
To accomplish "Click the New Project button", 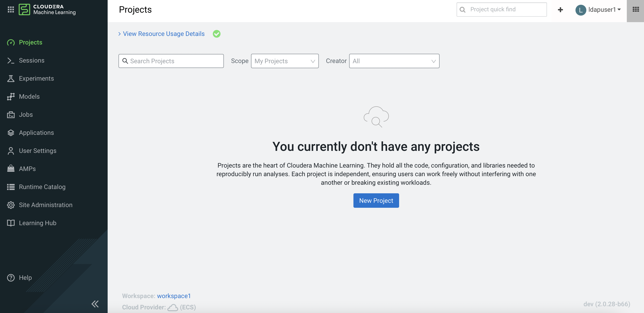I will click(x=376, y=201).
